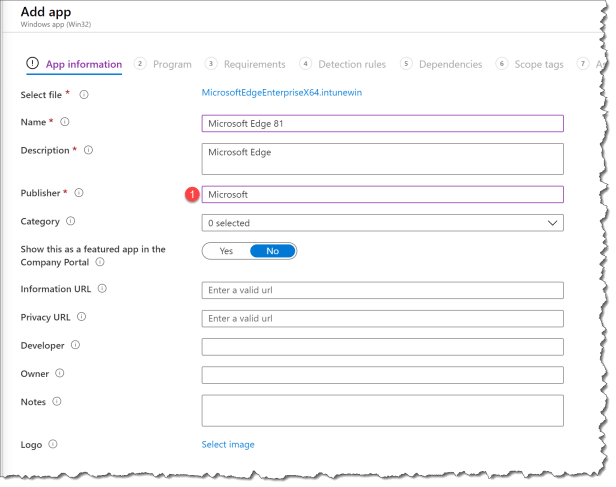
Task: Click the info icon after Company Portal
Action: click(100, 262)
